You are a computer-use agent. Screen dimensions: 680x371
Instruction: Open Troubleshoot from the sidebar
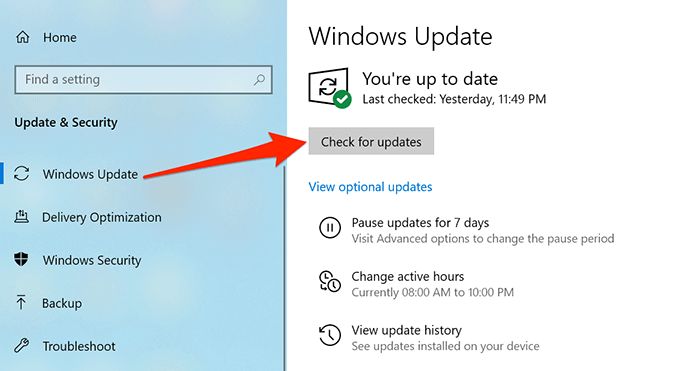click(79, 346)
